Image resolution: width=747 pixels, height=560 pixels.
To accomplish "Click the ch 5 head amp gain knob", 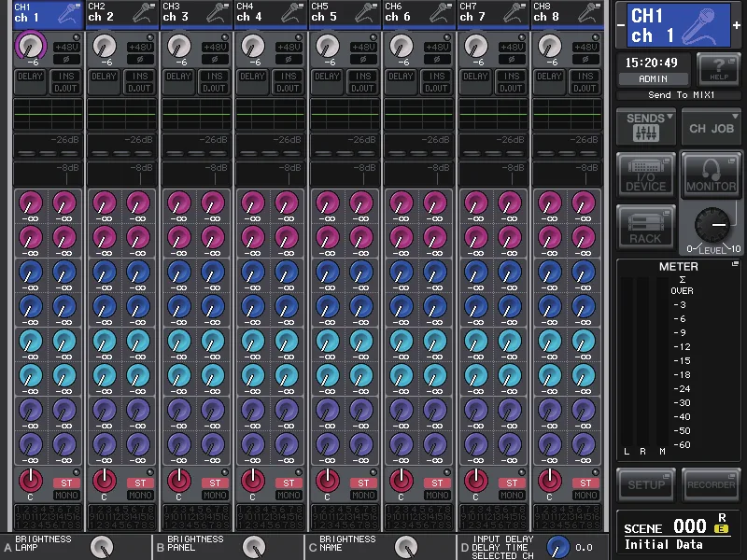I will (328, 46).
